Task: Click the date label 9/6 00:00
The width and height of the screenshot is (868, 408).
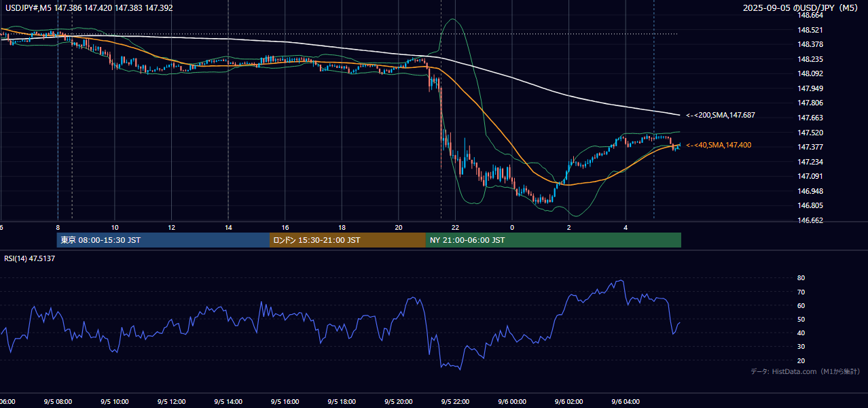Action: pos(512,402)
